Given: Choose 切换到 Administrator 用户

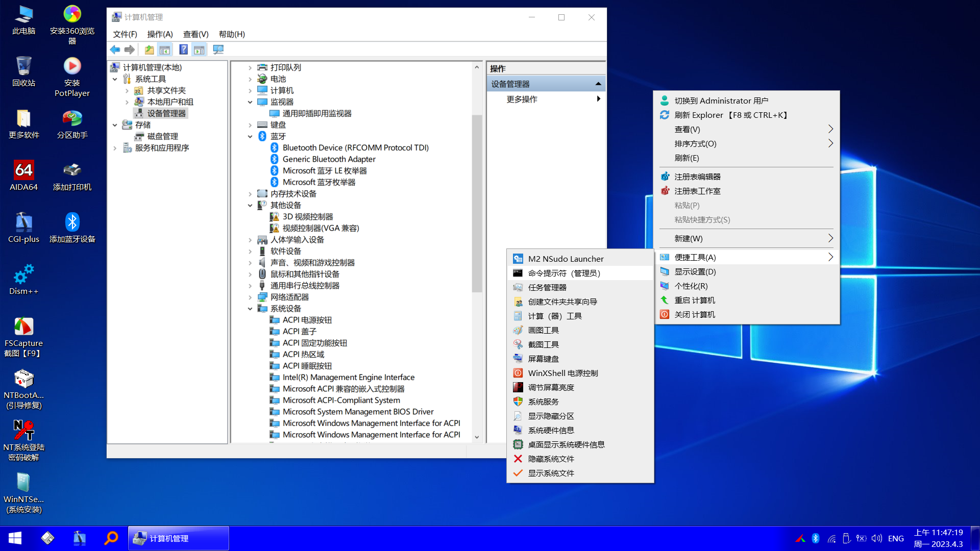Looking at the screenshot, I should (747, 101).
